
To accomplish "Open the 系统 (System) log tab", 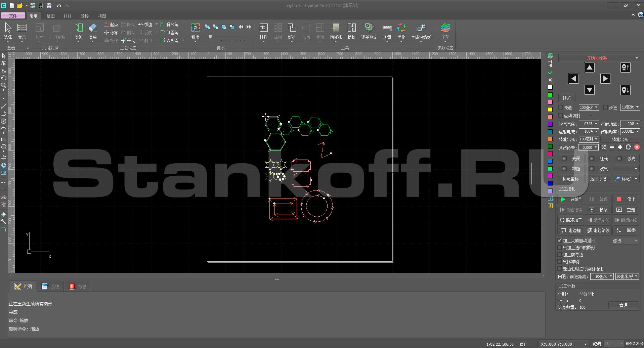I will point(50,287).
